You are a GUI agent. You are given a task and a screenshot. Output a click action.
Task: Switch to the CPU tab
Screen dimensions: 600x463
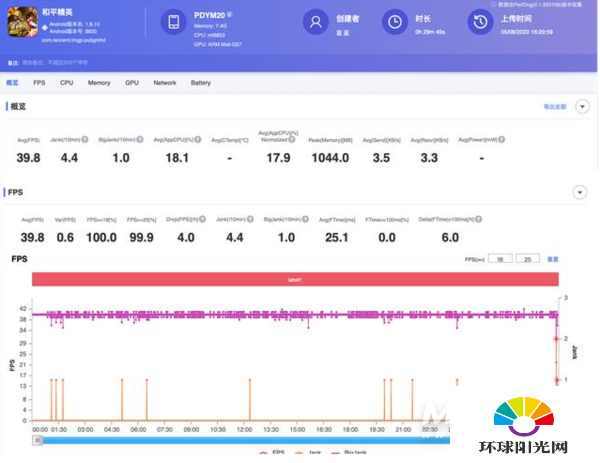pyautogui.click(x=67, y=83)
